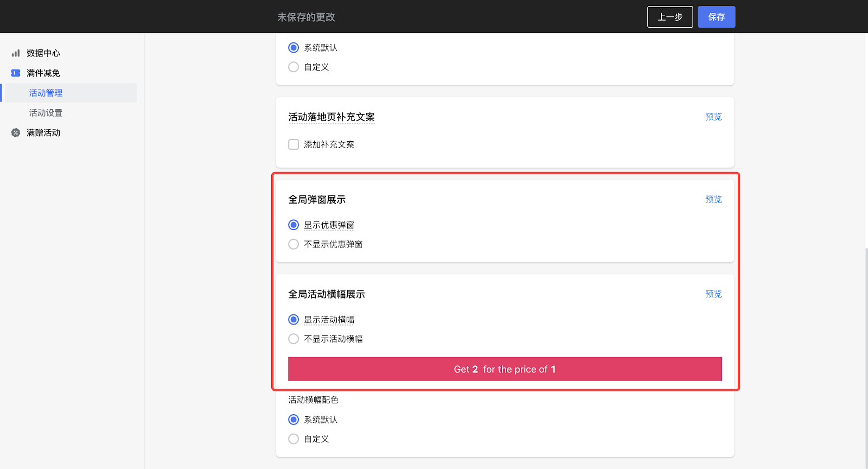This screenshot has height=469, width=868.
Task: Click the 数据中心 bar chart icon
Action: click(16, 53)
